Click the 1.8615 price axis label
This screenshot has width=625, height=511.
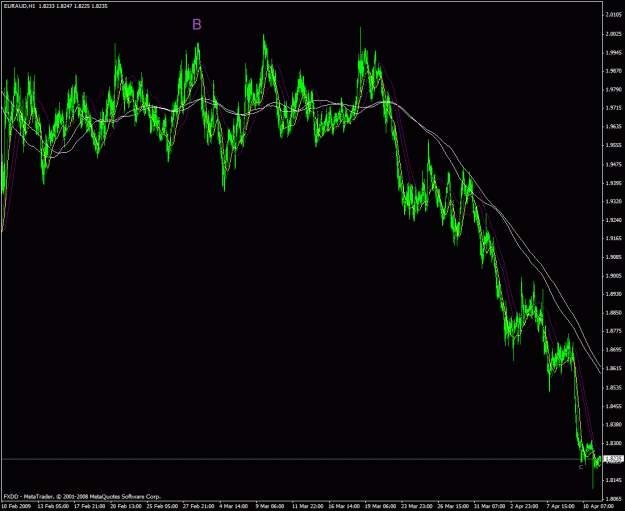point(613,369)
